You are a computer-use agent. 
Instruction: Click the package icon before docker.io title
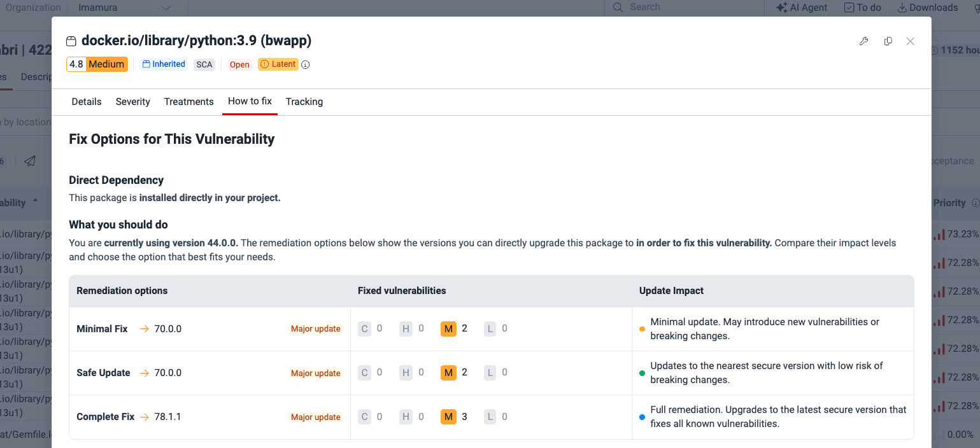[71, 41]
